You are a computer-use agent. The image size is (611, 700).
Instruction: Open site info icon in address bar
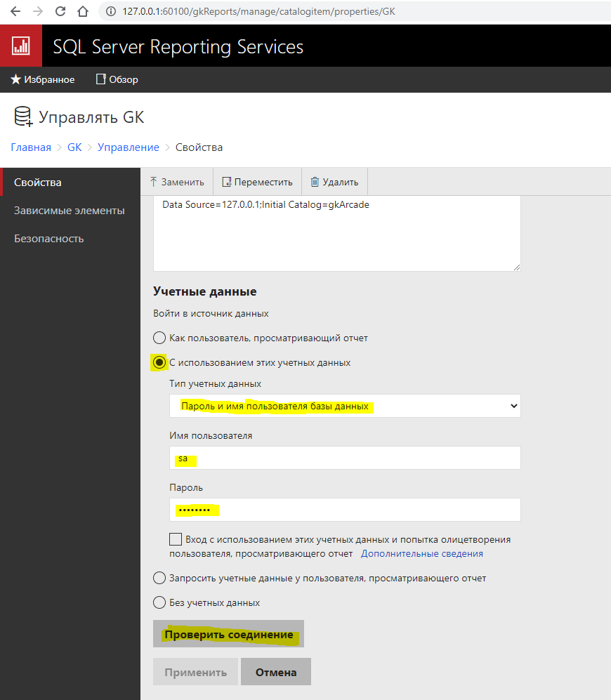coord(111,11)
